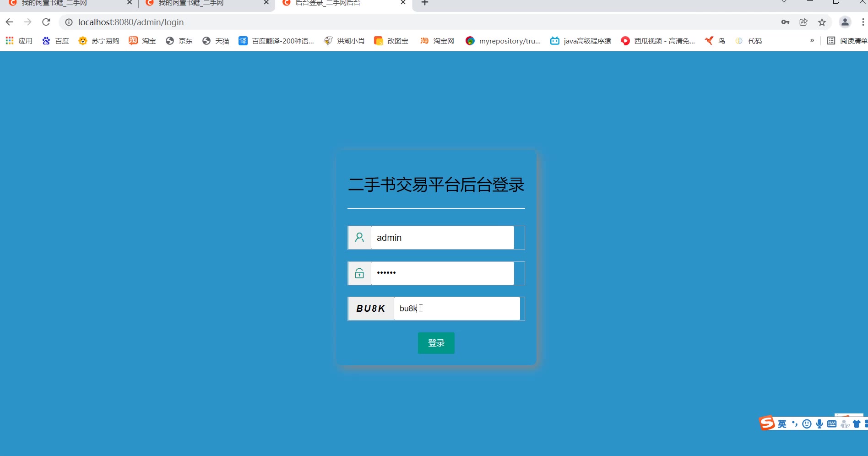Click the address bar URL
868x456 pixels.
click(x=131, y=22)
